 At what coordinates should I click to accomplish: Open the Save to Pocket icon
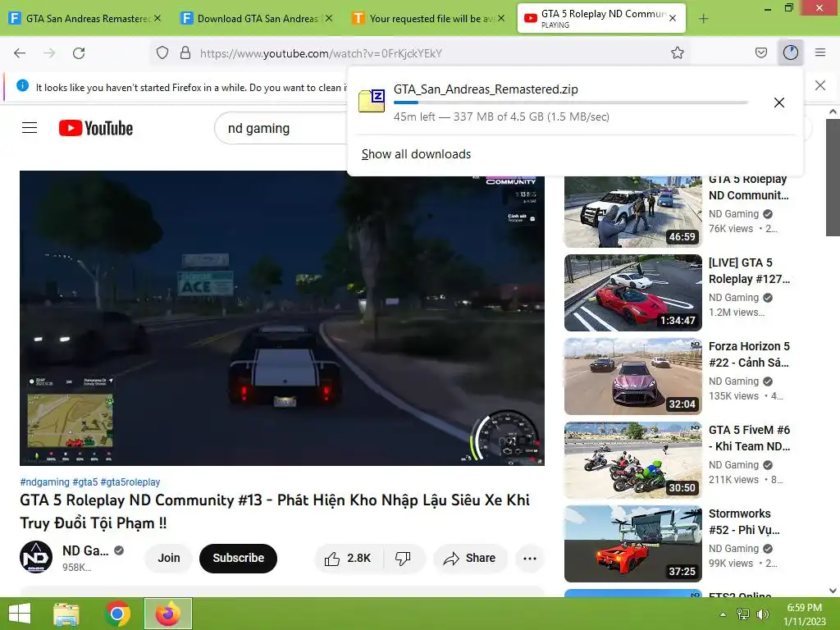tap(760, 53)
